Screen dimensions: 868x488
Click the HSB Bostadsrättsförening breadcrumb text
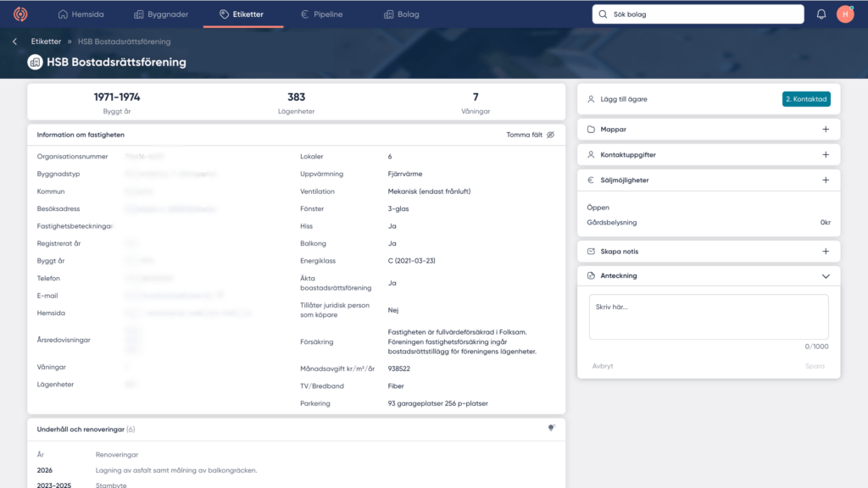pos(124,42)
